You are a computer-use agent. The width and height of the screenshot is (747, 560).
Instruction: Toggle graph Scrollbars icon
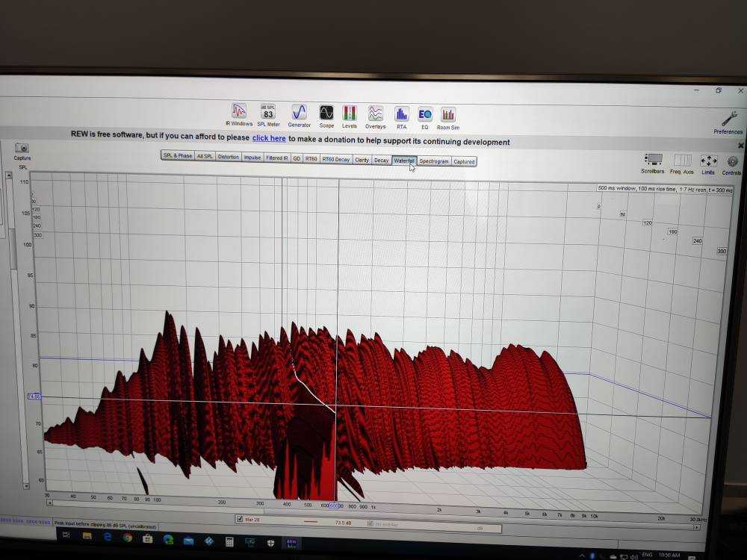pyautogui.click(x=652, y=164)
